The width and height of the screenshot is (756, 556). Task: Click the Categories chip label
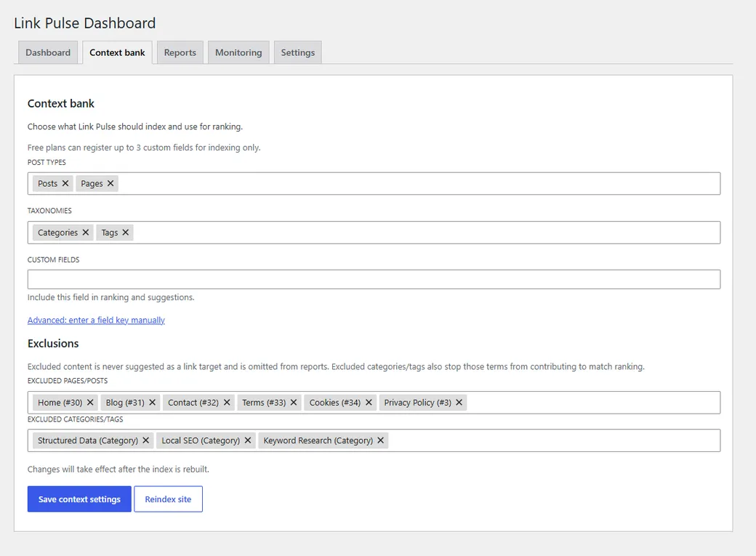pos(58,233)
